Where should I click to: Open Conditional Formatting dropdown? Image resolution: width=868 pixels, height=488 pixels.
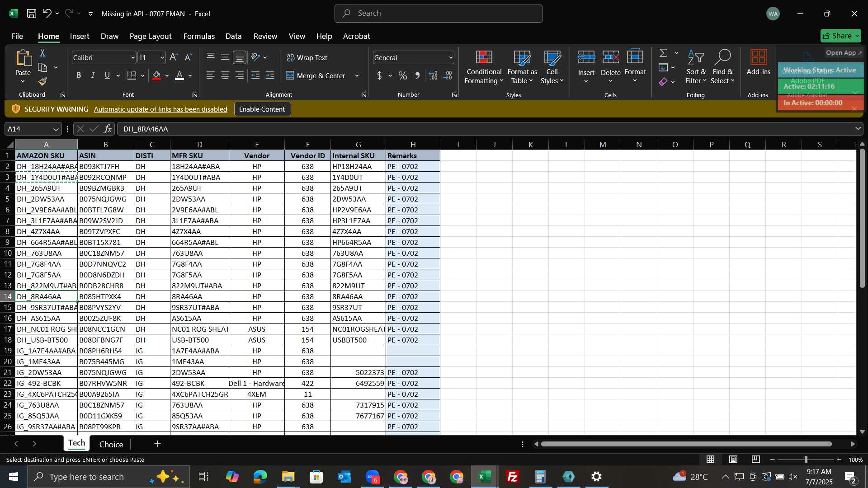coord(484,67)
